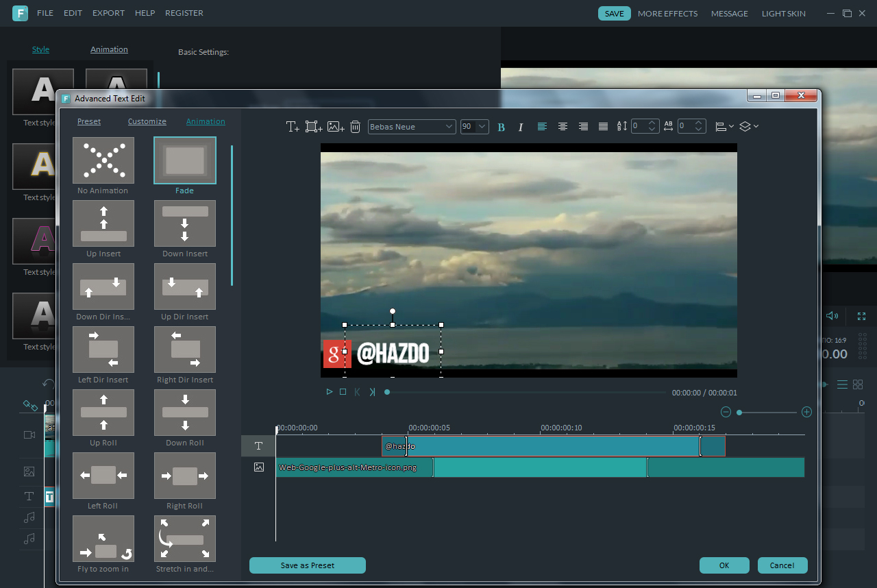Open the font size 90 dropdown
The height and width of the screenshot is (588, 877).
[474, 126]
